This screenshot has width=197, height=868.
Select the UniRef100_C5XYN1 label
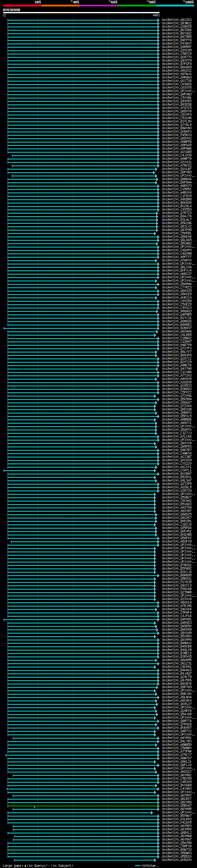(176, 98)
